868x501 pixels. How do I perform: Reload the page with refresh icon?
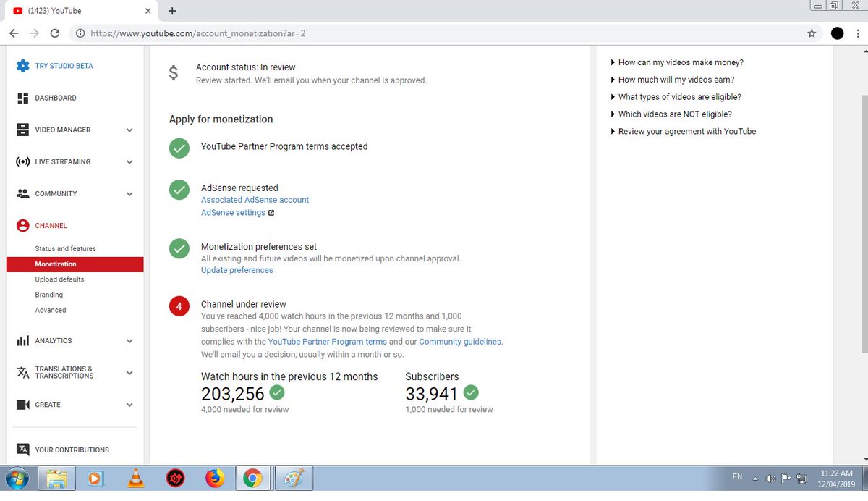point(55,33)
